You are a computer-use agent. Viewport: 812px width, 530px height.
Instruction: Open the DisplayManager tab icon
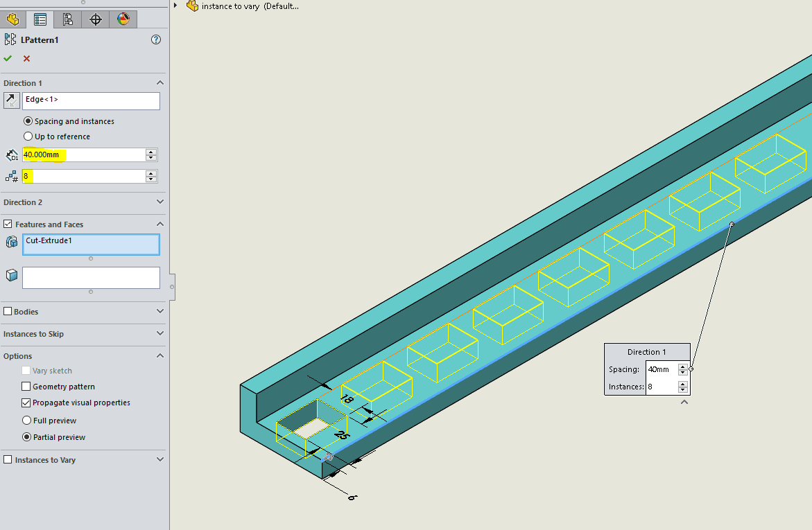tap(123, 19)
